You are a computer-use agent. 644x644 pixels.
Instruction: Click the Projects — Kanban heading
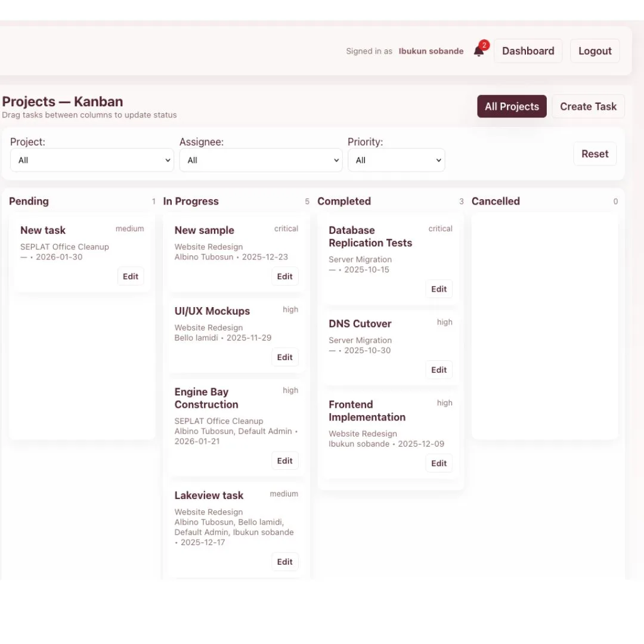(63, 101)
